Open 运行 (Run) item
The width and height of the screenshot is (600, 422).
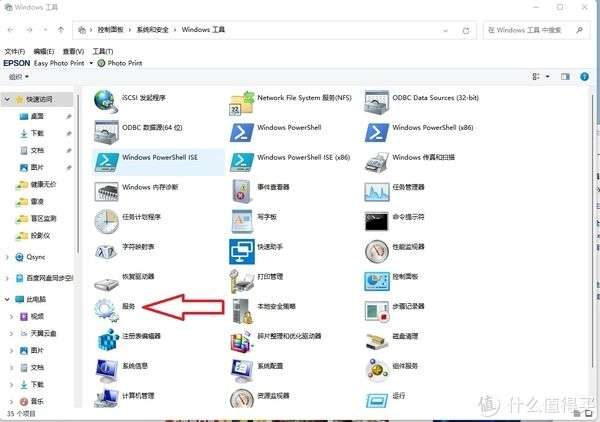point(385,399)
